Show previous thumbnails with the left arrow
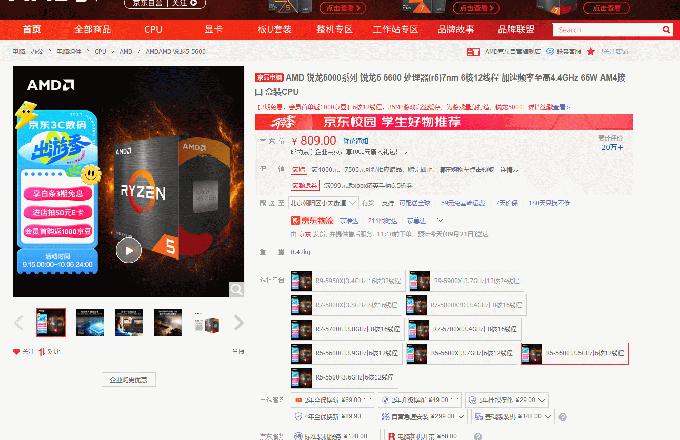680x440 pixels. (x=19, y=323)
